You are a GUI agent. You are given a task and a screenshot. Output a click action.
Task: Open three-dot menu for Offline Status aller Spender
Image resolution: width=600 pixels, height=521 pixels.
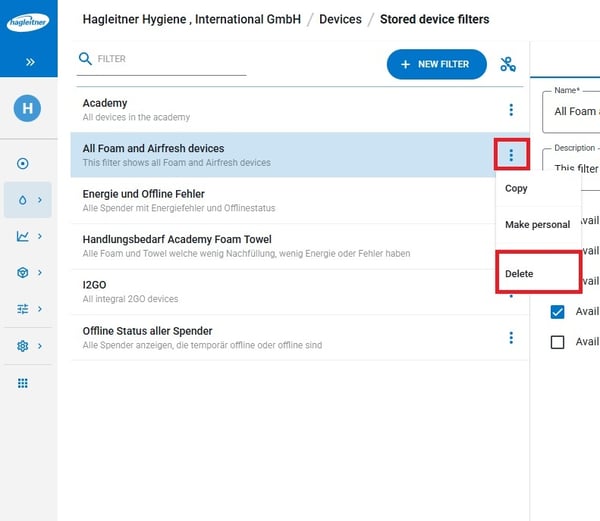pyautogui.click(x=511, y=338)
